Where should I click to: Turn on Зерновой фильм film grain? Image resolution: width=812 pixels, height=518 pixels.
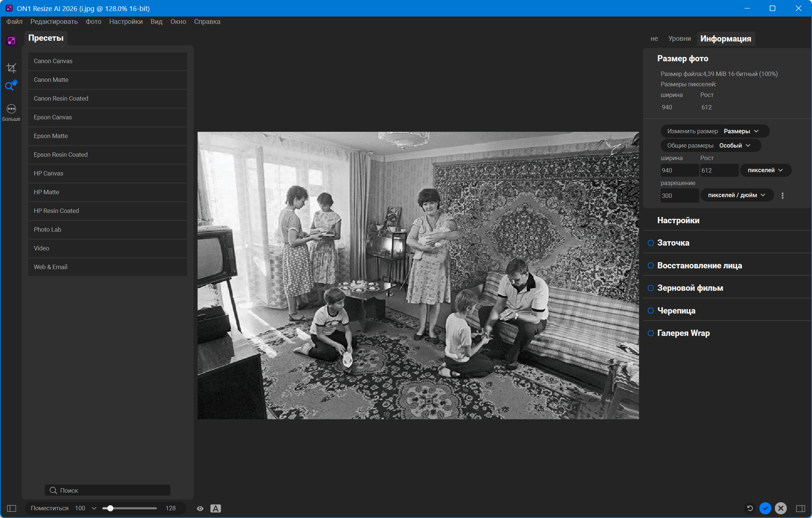coord(651,288)
